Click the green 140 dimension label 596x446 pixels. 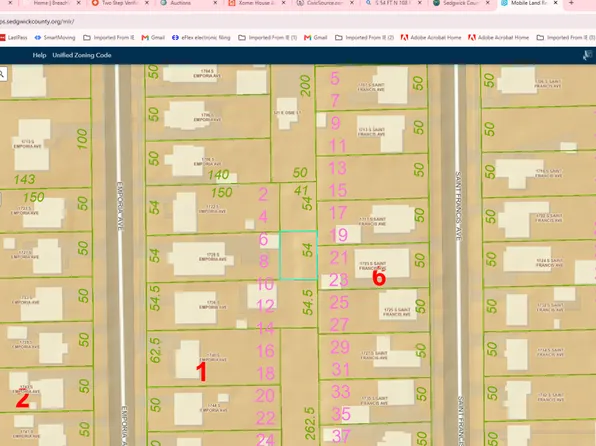point(218,175)
